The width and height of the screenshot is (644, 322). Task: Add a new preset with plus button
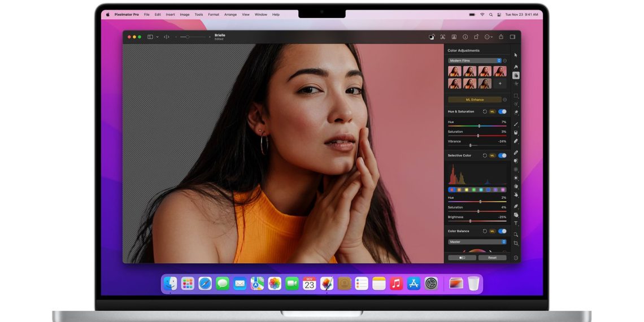(x=500, y=84)
